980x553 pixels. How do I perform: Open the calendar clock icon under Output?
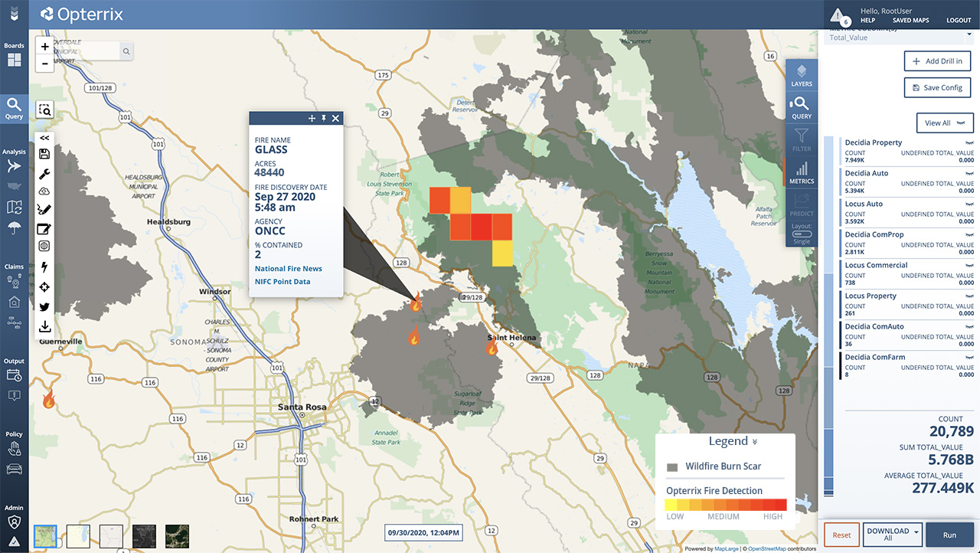14,375
